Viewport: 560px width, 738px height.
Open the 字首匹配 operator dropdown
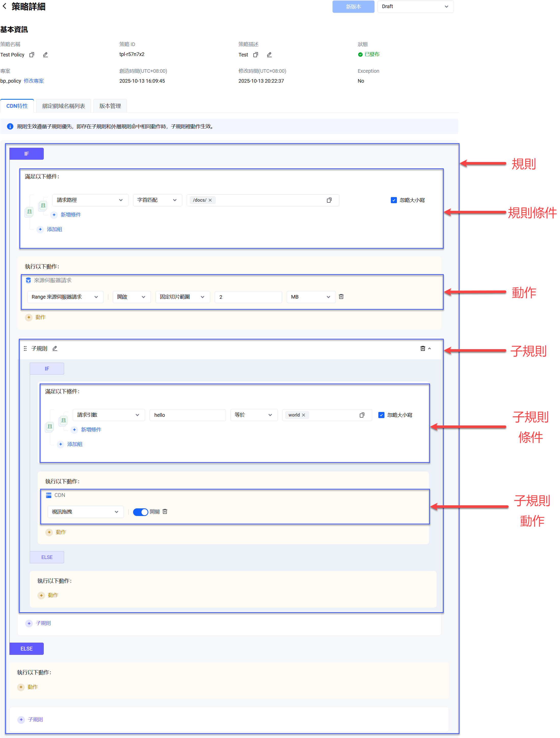(x=157, y=200)
